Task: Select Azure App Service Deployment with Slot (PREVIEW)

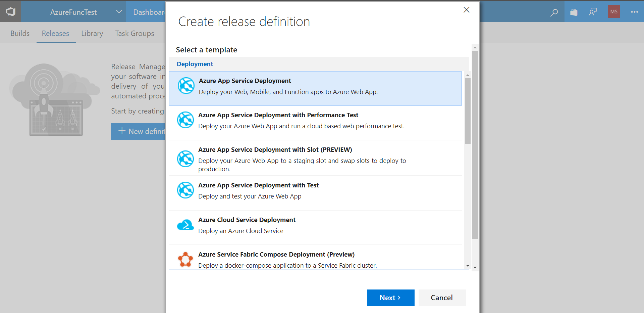Action: (315, 158)
